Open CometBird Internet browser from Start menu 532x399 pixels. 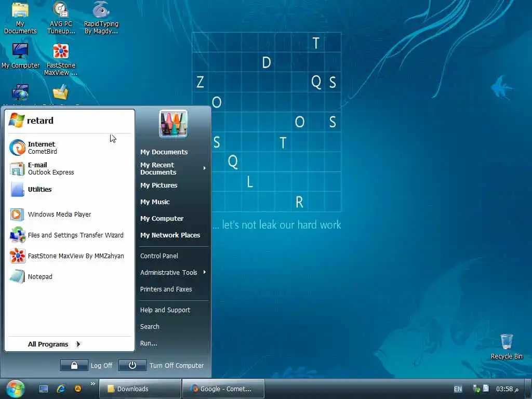coord(70,148)
